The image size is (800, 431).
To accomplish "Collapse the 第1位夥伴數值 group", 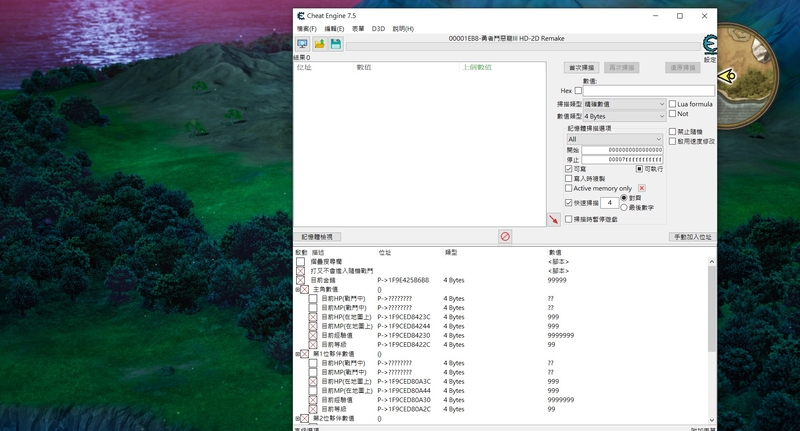I will (x=297, y=354).
